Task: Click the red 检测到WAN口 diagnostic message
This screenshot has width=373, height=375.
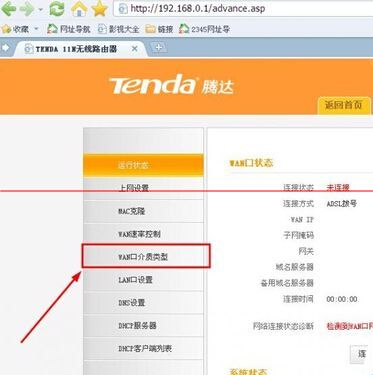Action: (350, 326)
